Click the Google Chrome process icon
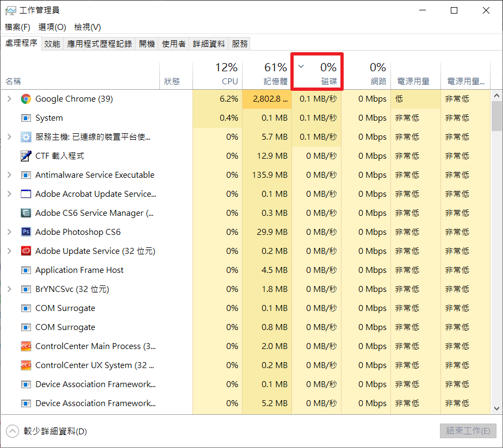 click(26, 99)
